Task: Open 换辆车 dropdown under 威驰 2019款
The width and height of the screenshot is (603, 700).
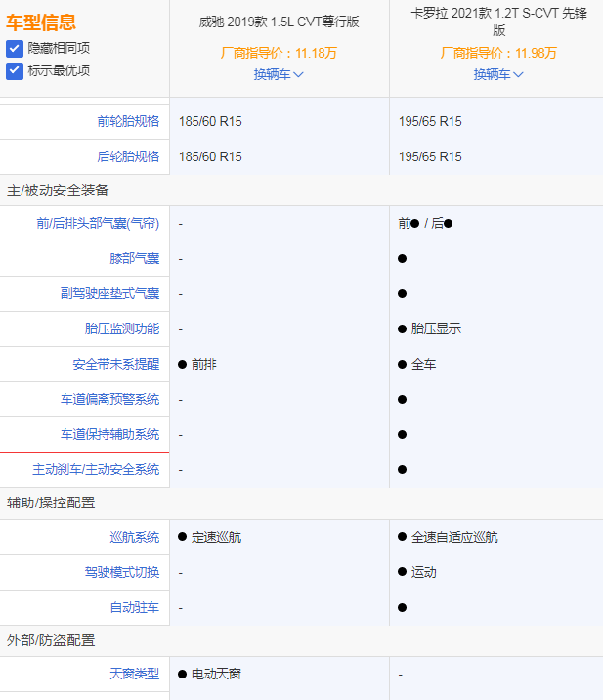Action: tap(279, 74)
